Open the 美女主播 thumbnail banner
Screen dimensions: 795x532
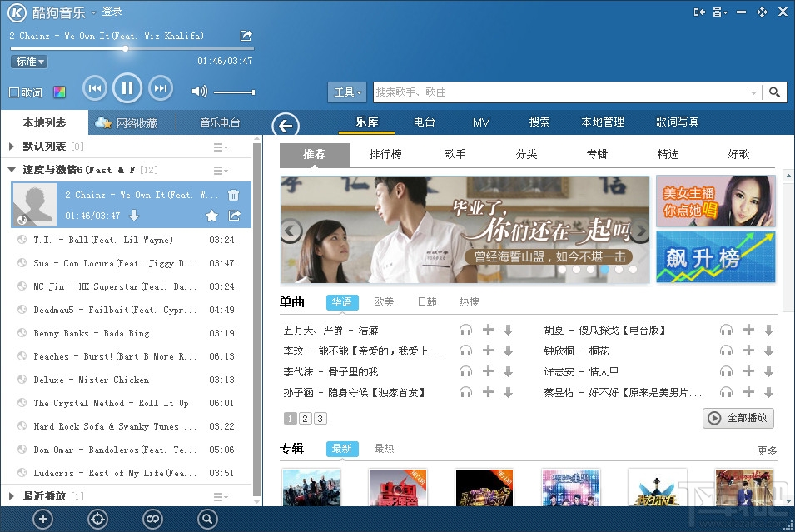tap(715, 201)
